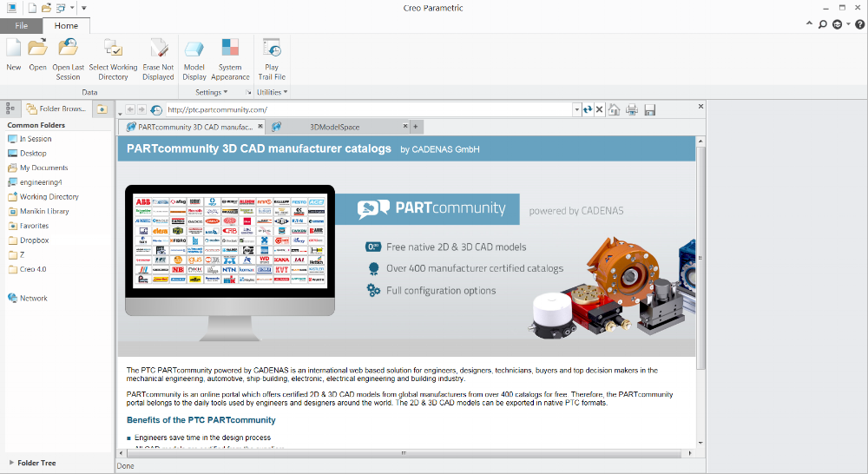Open Desktop common folder
This screenshot has height=474, width=868.
coord(27,154)
